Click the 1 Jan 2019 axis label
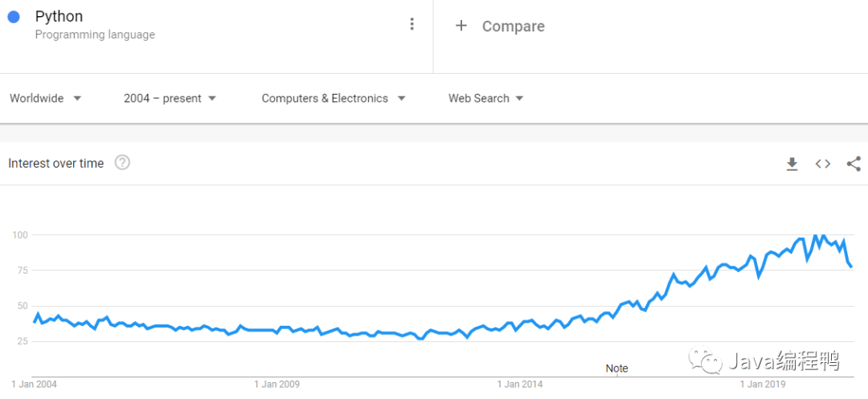The image size is (868, 399). tap(761, 384)
